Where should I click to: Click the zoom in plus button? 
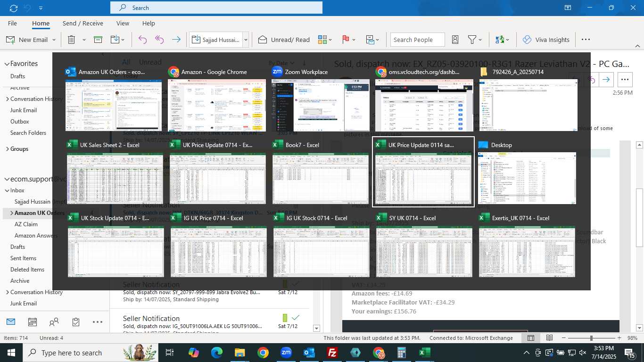click(x=618, y=338)
